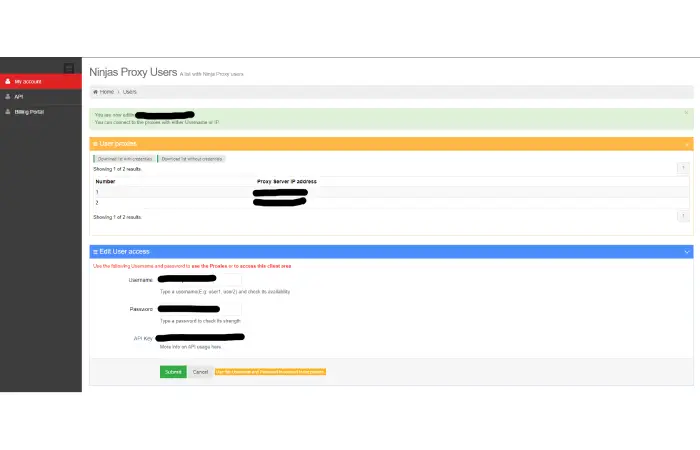Collapse the User proxies panel chevron
This screenshot has height=450, width=700.
tap(687, 144)
